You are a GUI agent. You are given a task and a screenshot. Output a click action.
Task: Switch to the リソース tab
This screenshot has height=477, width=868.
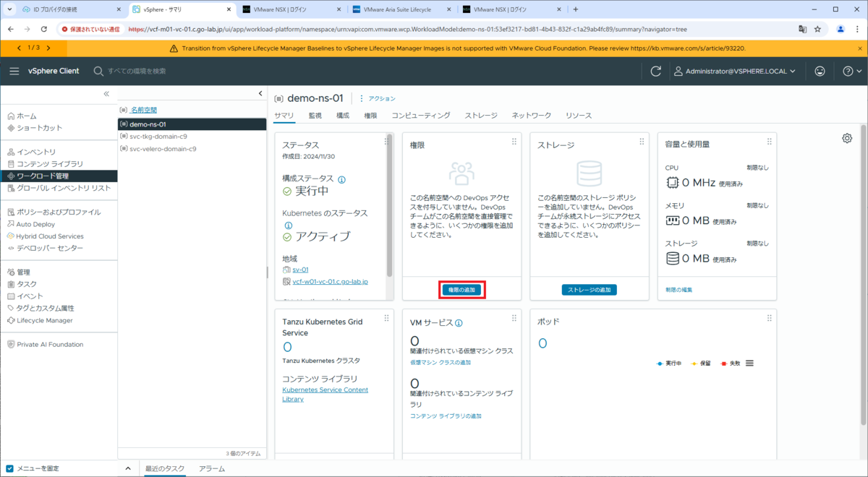click(x=579, y=116)
